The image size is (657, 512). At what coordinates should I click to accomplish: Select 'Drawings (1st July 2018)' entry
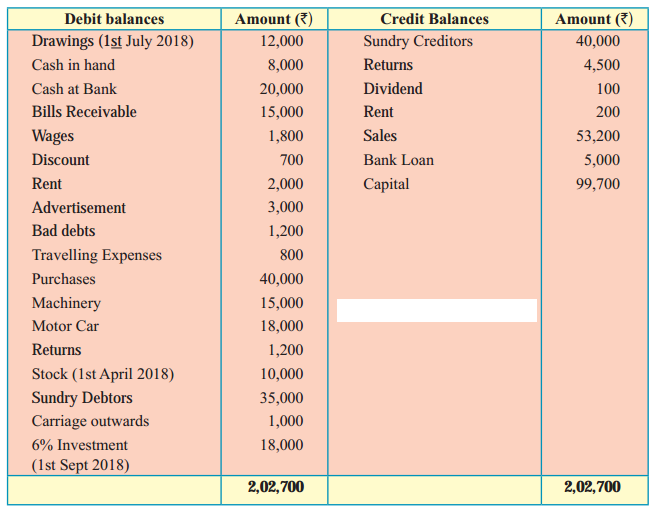click(x=113, y=41)
